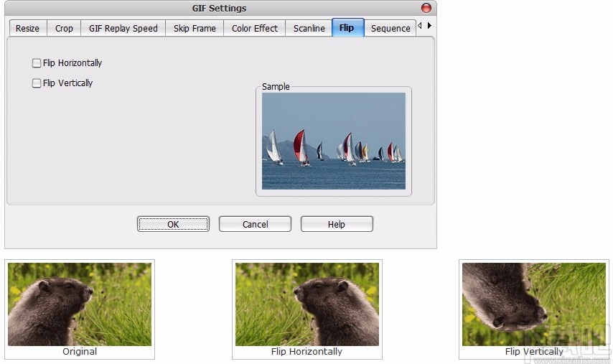
Task: Open Help for GIF Settings
Action: 337,224
